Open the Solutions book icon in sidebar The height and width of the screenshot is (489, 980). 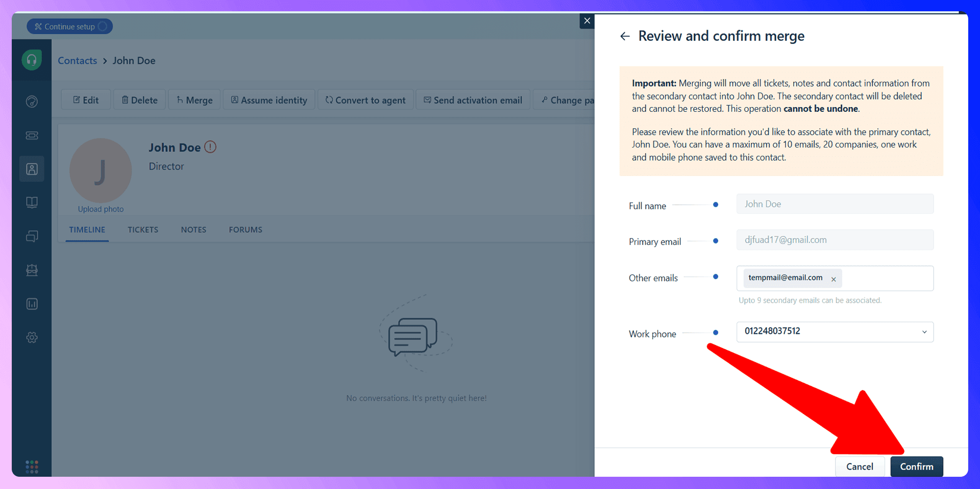tap(32, 203)
